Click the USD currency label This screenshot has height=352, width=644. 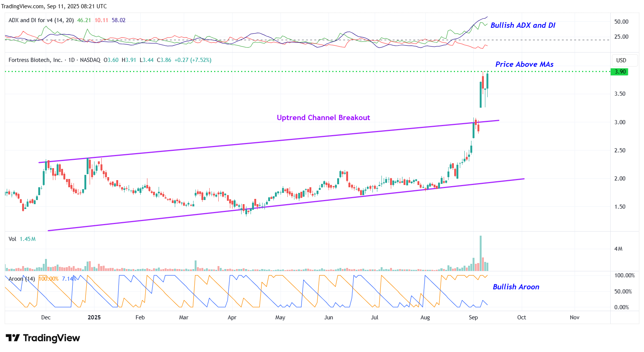pos(621,60)
